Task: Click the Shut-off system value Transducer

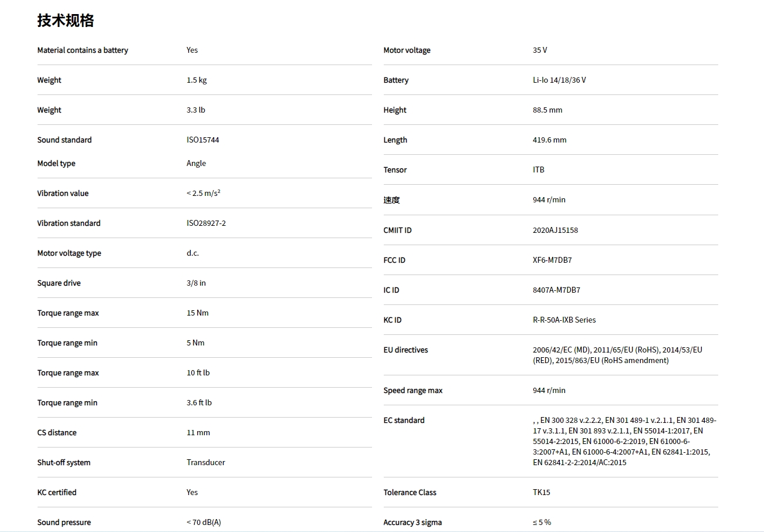Action: [205, 462]
